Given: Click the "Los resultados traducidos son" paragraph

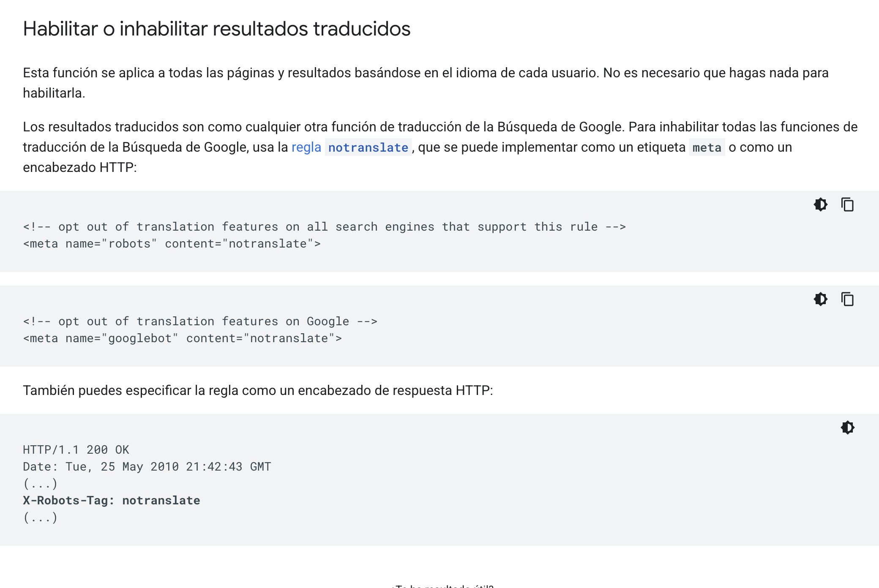Looking at the screenshot, I should pos(439,127).
